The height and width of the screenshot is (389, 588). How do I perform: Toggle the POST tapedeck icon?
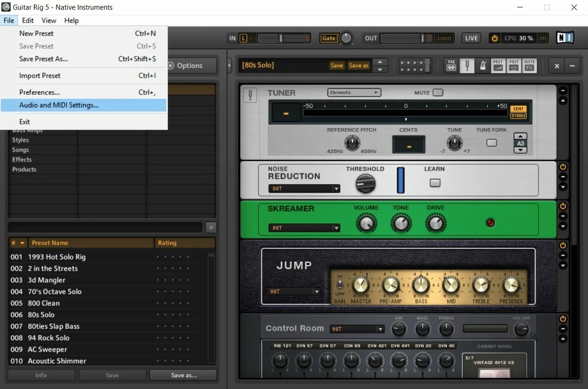coord(514,65)
